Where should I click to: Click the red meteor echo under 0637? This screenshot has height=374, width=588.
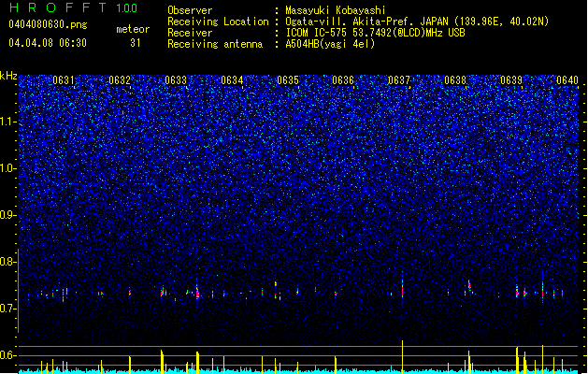pos(402,291)
